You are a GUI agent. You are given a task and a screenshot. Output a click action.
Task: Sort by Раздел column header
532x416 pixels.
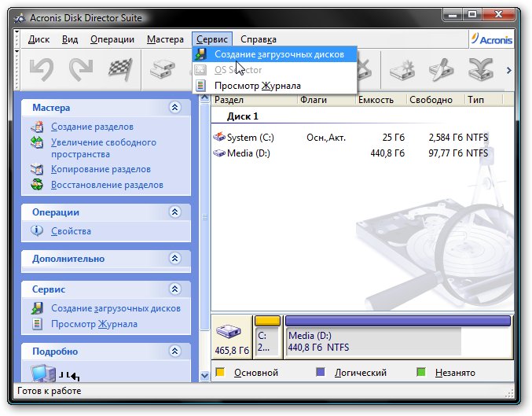click(254, 100)
